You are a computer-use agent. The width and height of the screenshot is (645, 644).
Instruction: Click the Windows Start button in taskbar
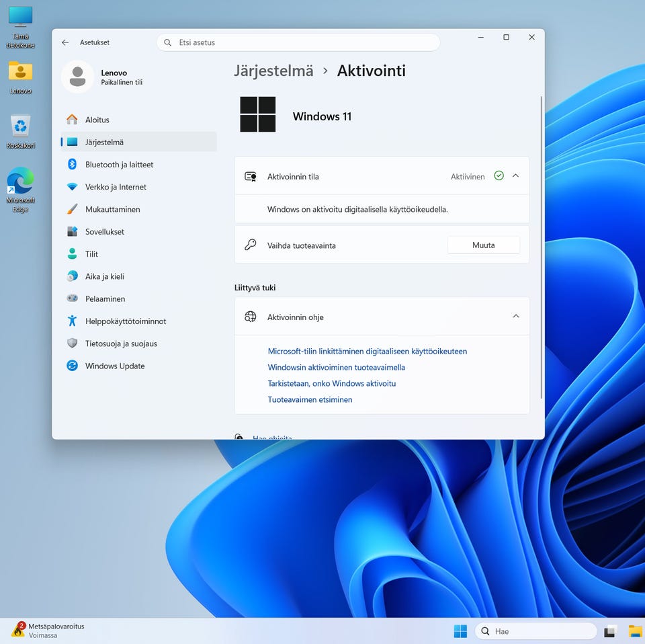460,631
